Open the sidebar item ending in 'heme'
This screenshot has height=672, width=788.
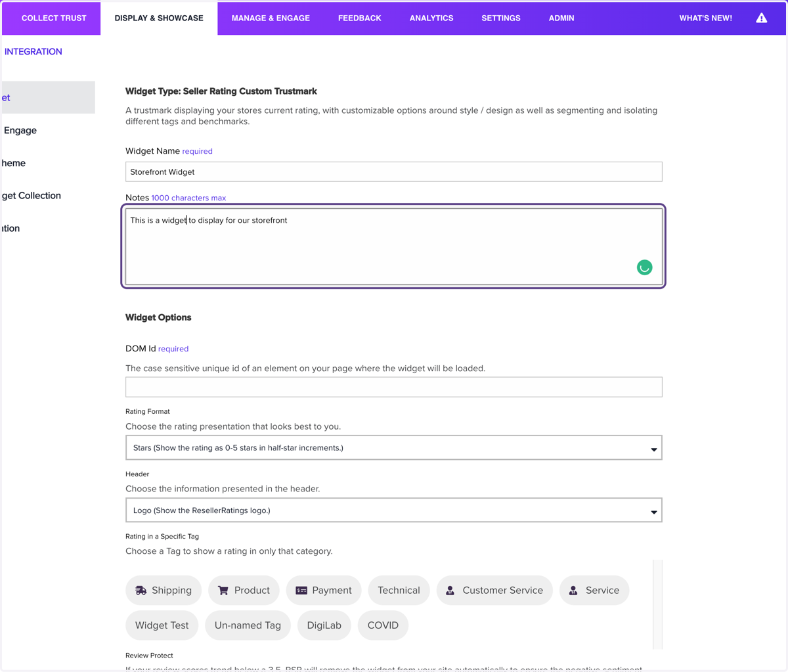[x=13, y=163]
